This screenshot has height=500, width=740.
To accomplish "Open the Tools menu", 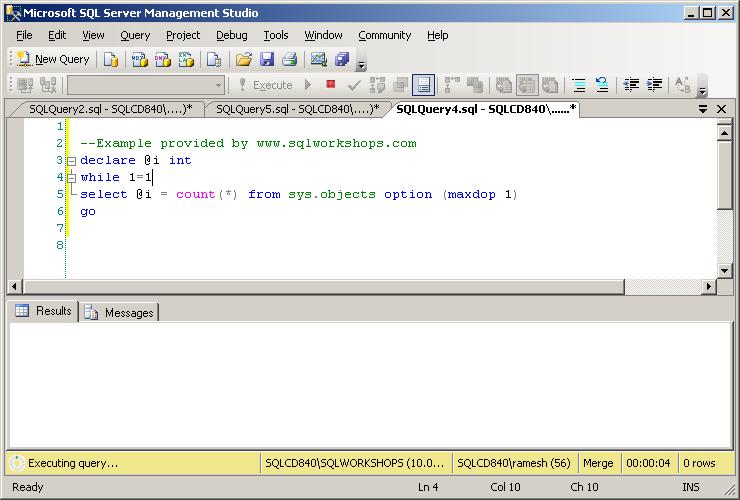I will (276, 35).
